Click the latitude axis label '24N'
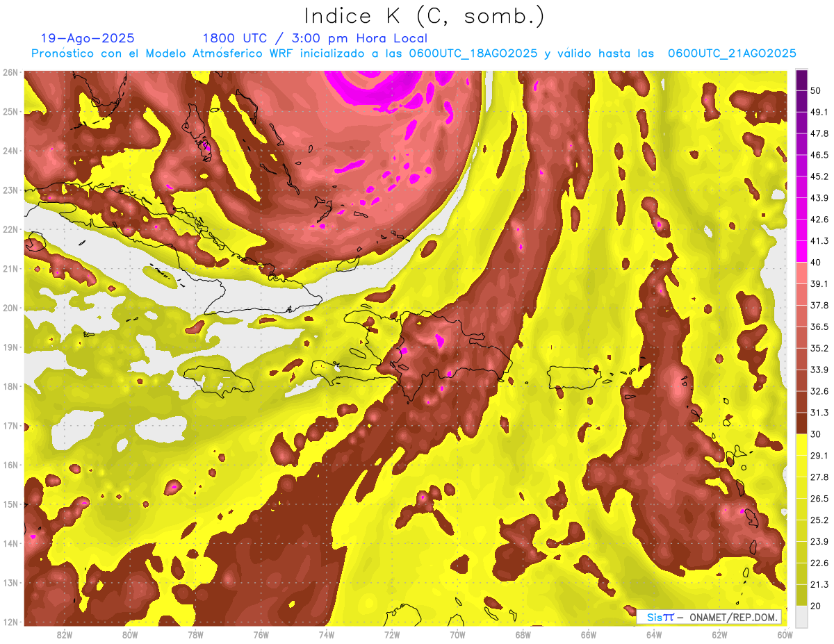Image resolution: width=834 pixels, height=644 pixels. coord(10,151)
